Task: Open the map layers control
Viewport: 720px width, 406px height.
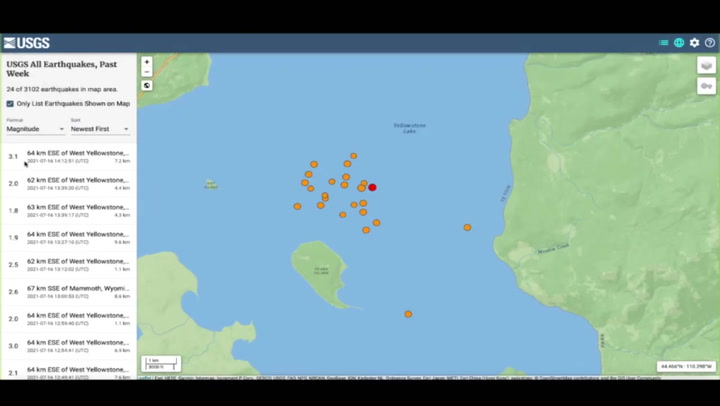Action: point(706,65)
